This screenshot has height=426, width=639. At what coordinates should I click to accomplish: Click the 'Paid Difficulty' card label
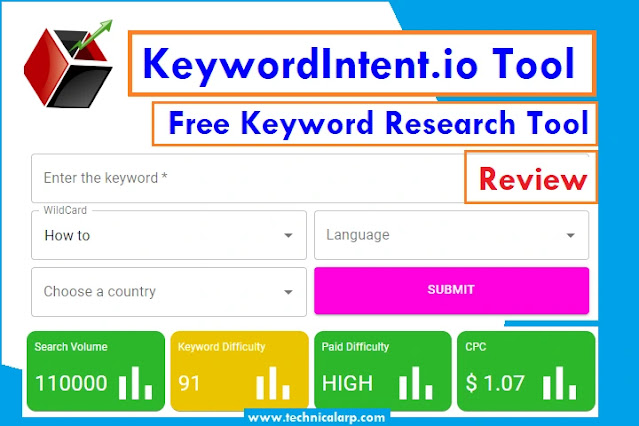point(355,347)
